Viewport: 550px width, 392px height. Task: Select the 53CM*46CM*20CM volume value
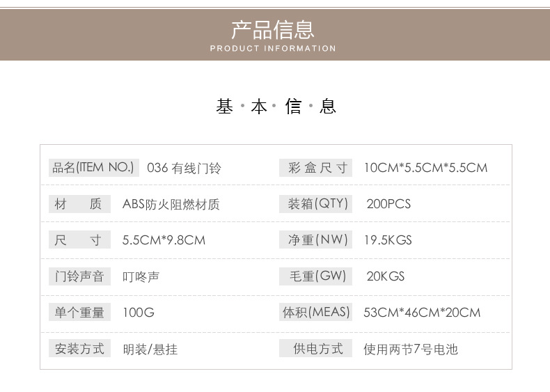coord(422,313)
